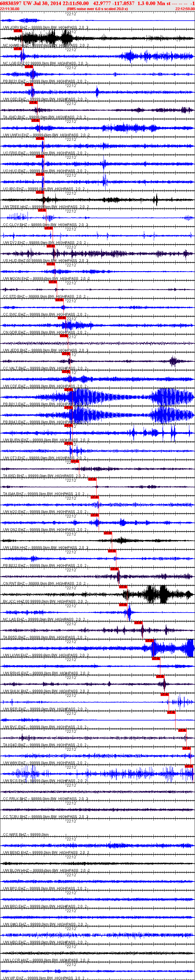The height and width of the screenshot is (980, 195).
Task: Select the UW.UWFH EHZ station label
Action: click(x=46, y=135)
